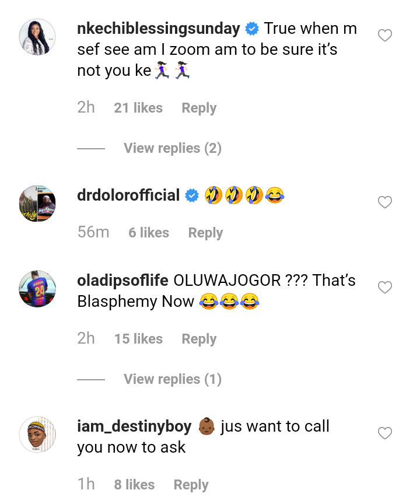
Task: Reply to oladipsoflife's comment
Action: point(199,339)
